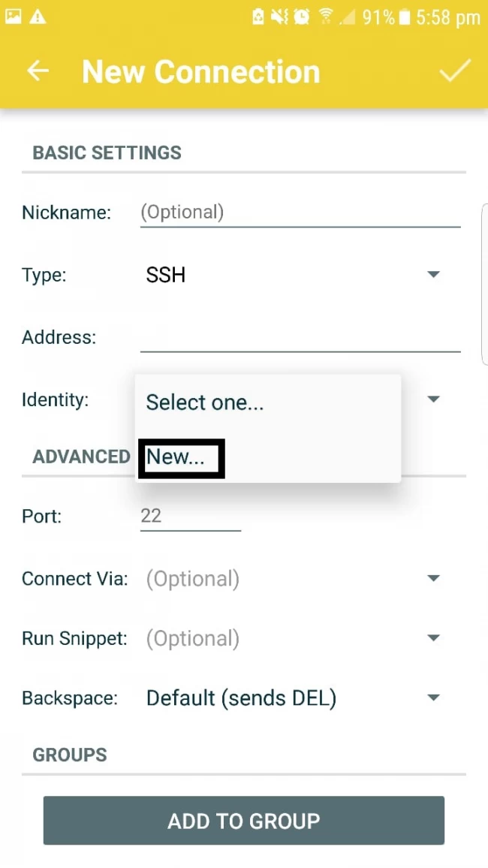The image size is (488, 868).
Task: Focus the Nickname input field
Action: (300, 212)
